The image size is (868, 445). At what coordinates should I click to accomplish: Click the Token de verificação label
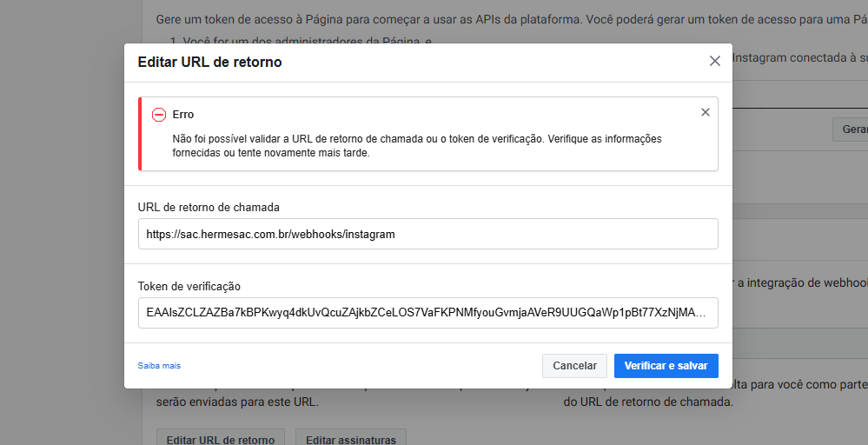coord(189,286)
